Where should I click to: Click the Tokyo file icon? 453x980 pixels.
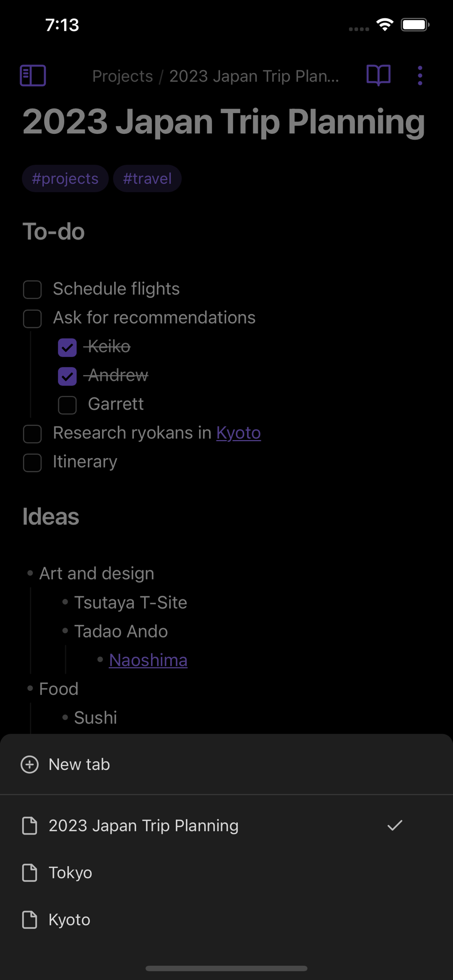click(x=29, y=873)
